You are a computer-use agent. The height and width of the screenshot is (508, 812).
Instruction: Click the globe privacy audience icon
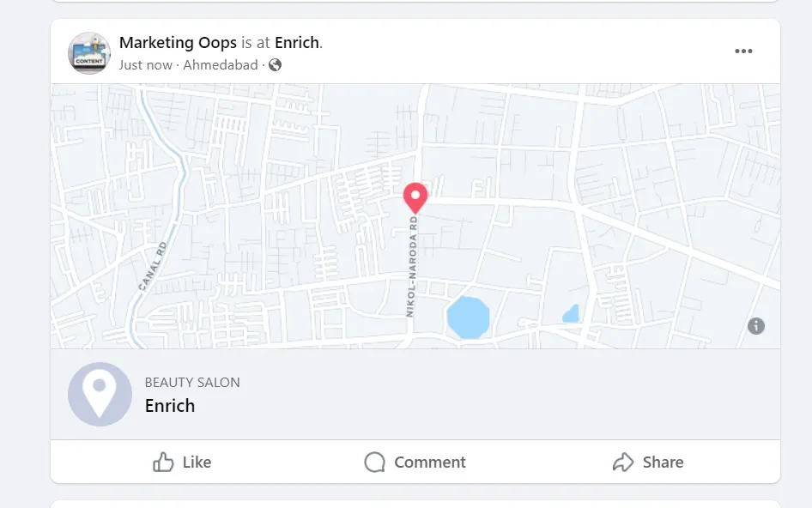click(274, 64)
